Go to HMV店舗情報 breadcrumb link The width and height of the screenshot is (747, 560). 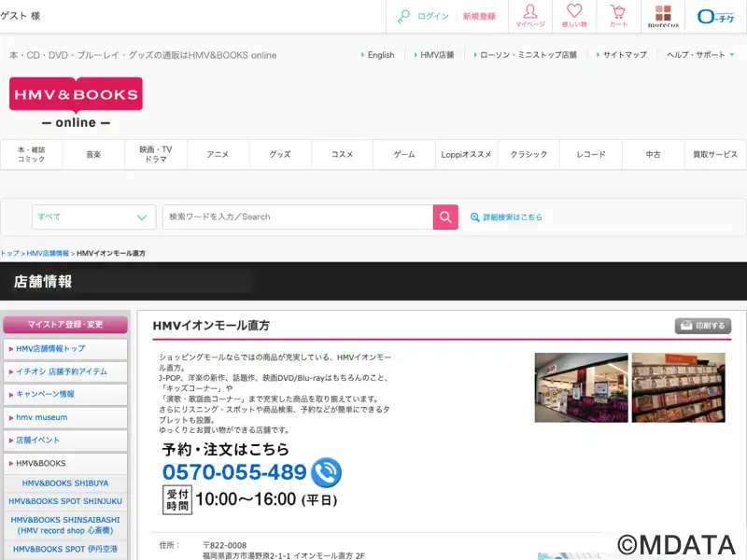(48, 253)
